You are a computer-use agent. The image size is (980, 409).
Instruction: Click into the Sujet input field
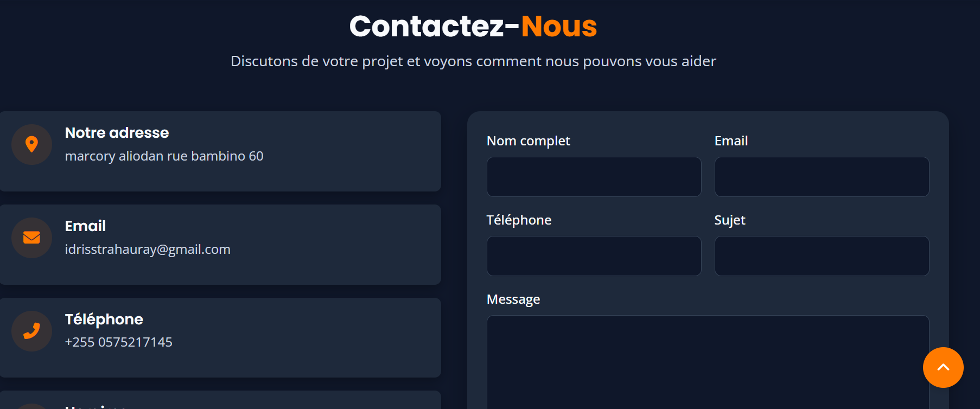point(822,256)
